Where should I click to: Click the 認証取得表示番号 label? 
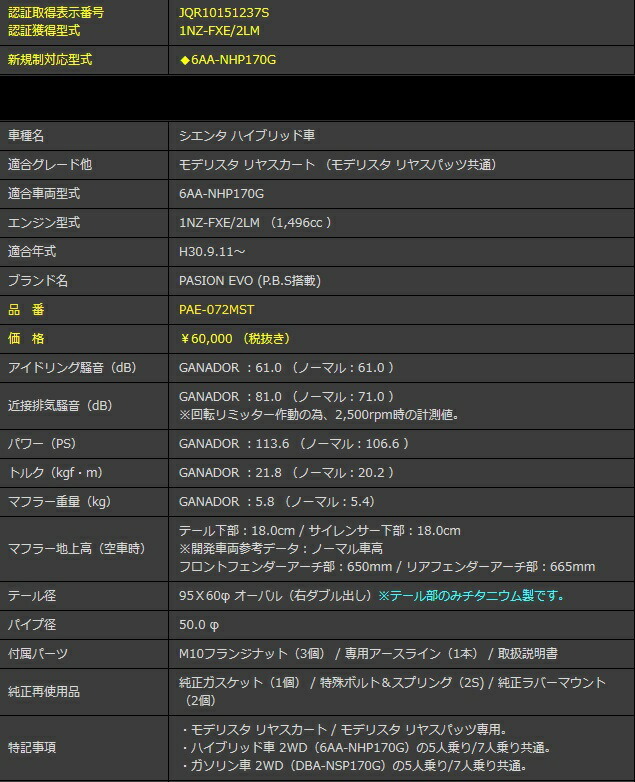[56, 13]
